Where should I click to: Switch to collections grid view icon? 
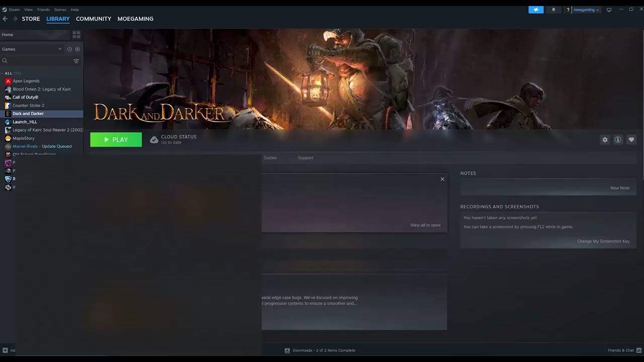coord(76,35)
